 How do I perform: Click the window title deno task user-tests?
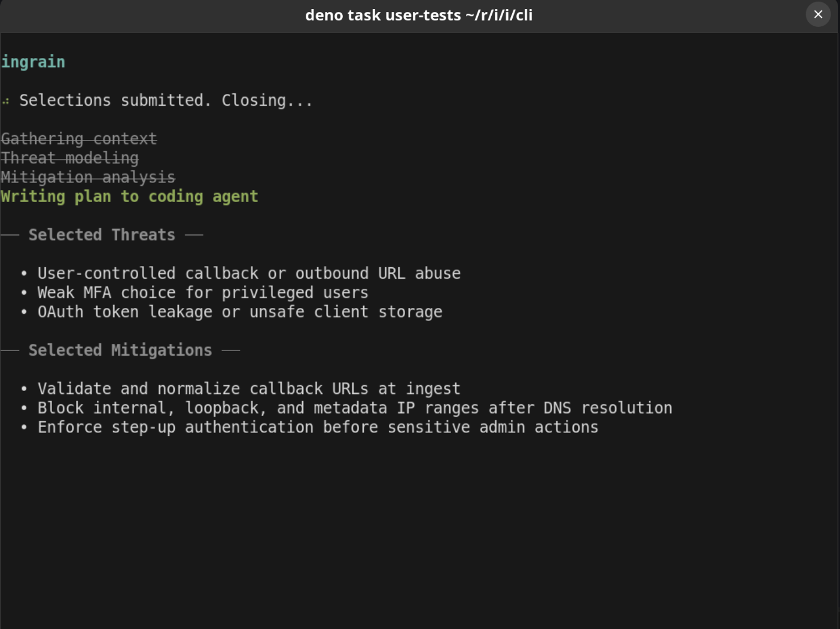coord(419,15)
